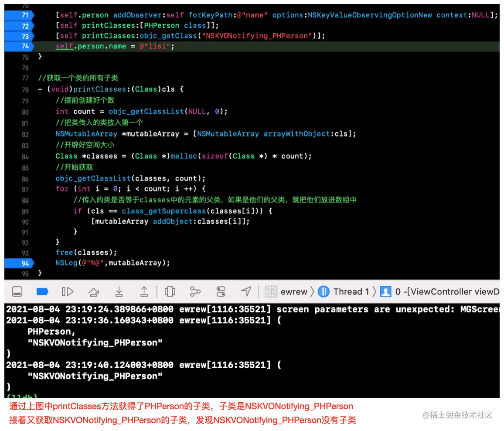Toggle the breakpoint on line 74
Screen dimensions: 504x431
[19, 46]
